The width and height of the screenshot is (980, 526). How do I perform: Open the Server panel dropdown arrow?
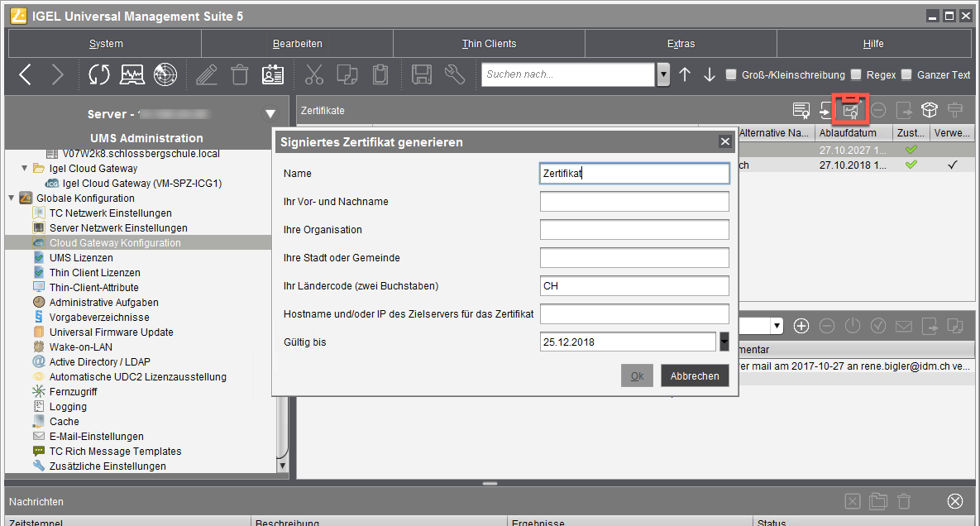pyautogui.click(x=270, y=113)
